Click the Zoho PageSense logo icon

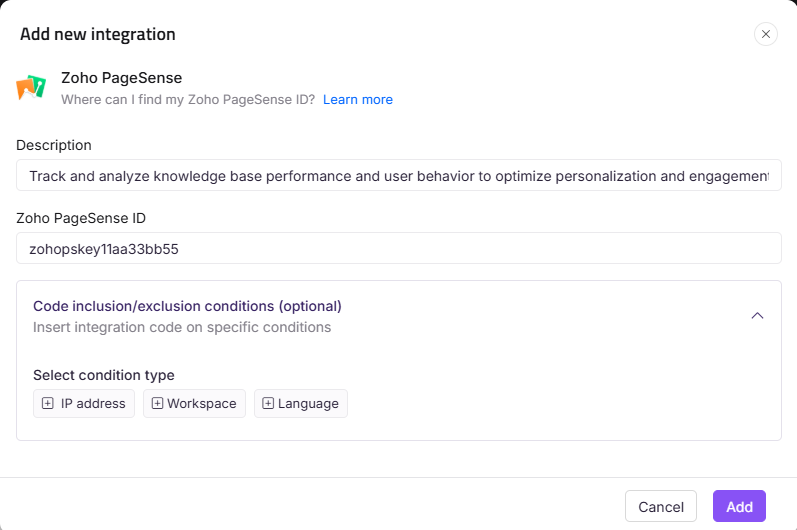coord(31,87)
